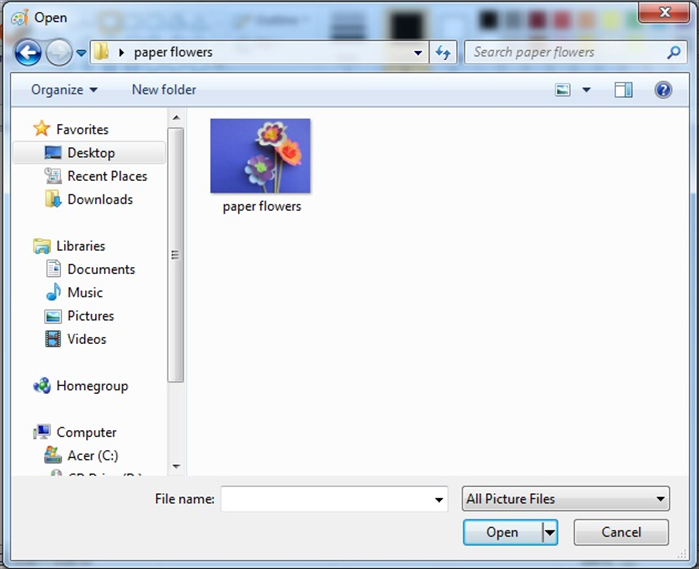Open the Downloads folder
Viewport: 699px width, 569px height.
click(x=100, y=199)
